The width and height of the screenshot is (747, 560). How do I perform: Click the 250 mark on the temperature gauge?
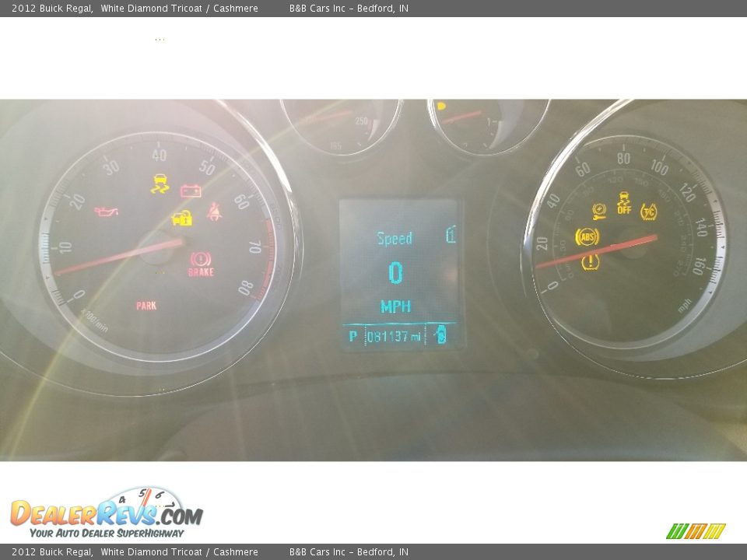(x=362, y=121)
